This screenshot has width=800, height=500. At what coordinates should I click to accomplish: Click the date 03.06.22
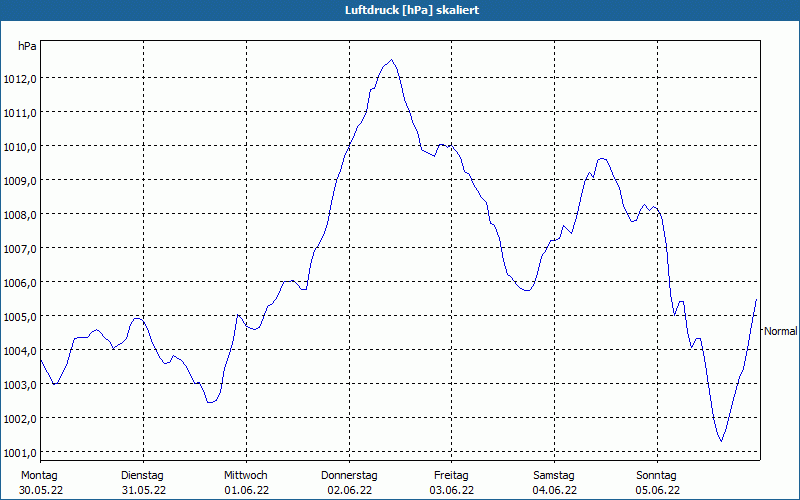[x=452, y=490]
